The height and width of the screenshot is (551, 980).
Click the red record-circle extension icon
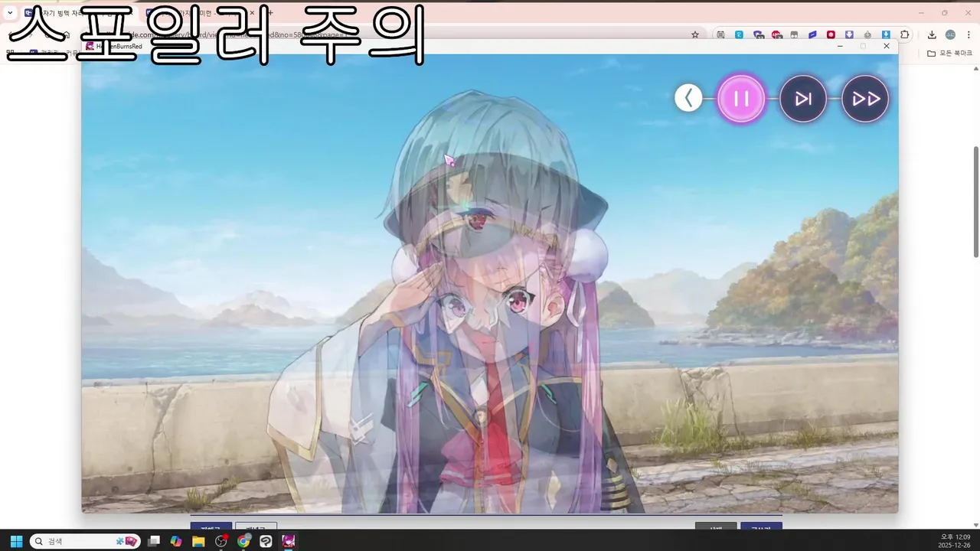(831, 34)
